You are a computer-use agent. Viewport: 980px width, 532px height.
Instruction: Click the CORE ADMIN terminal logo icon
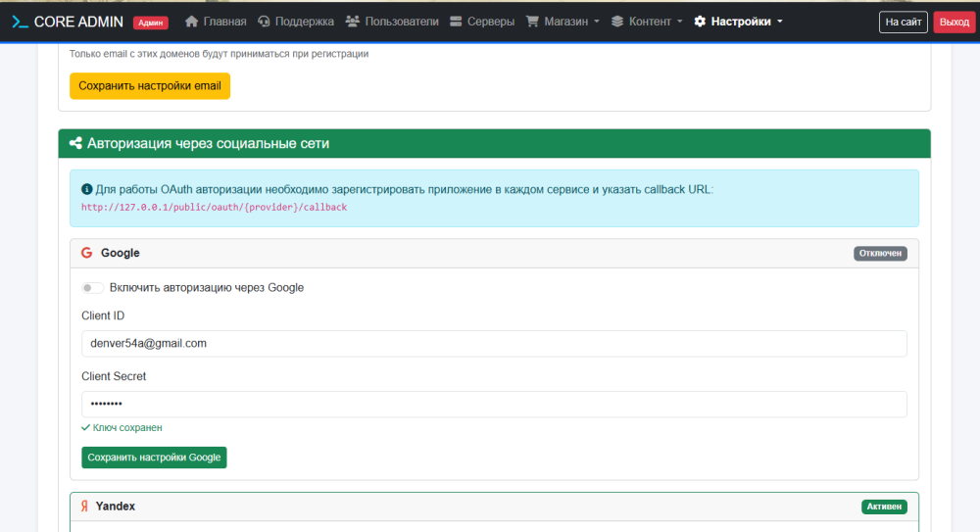(x=20, y=22)
